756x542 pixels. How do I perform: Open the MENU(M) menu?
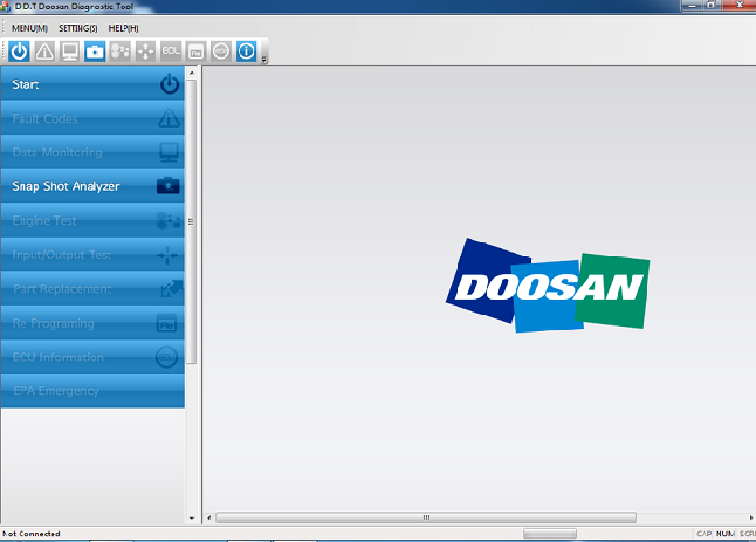point(30,28)
